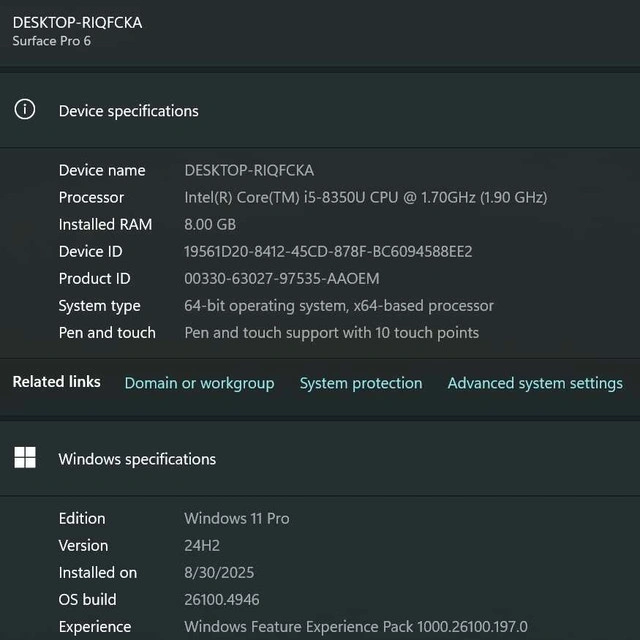This screenshot has width=640, height=640.
Task: Expand the Device specifications section header
Action: click(128, 111)
